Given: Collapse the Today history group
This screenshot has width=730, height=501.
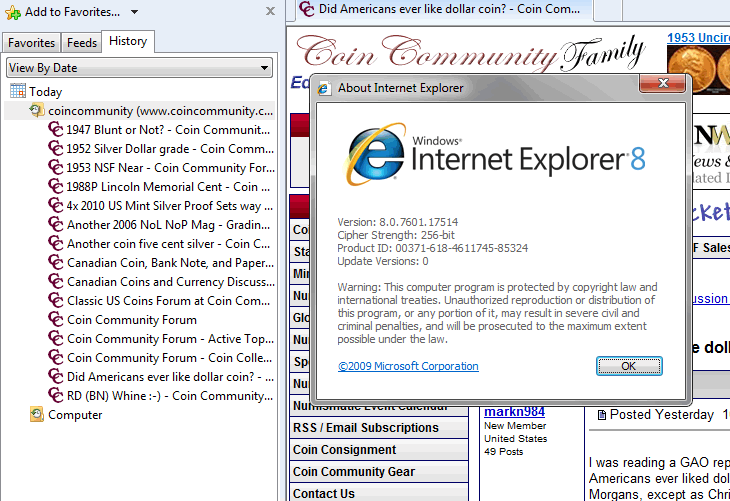Looking at the screenshot, I should tap(45, 92).
